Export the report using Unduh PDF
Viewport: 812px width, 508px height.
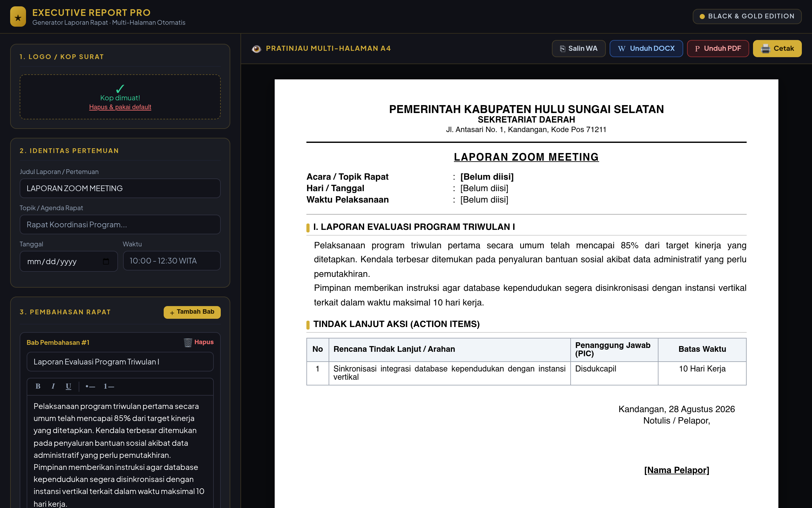(x=718, y=49)
